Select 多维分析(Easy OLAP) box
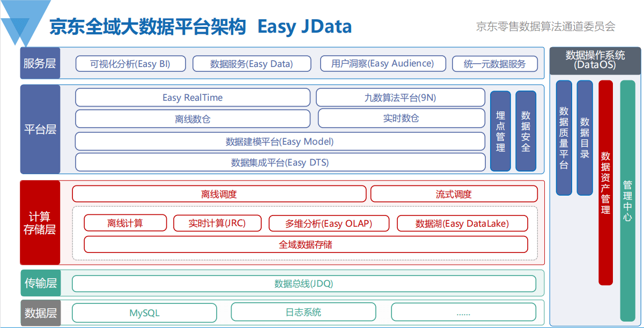The width and height of the screenshot is (644, 328). click(329, 223)
